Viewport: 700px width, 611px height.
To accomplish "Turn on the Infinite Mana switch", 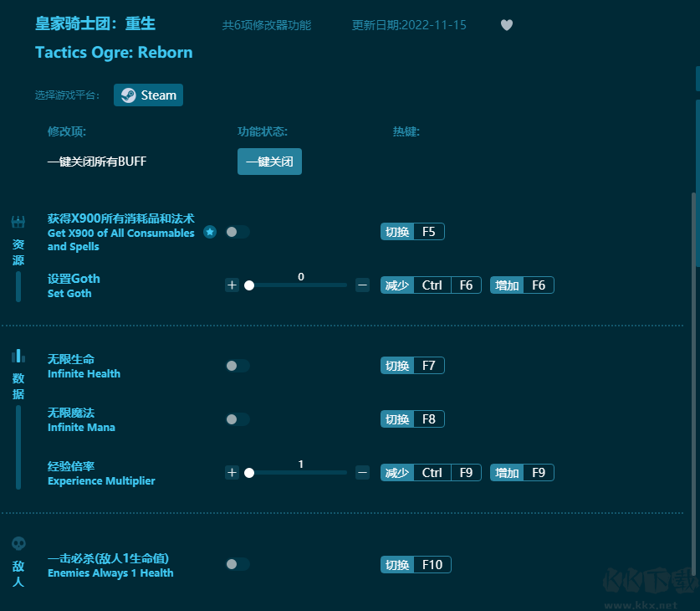I will click(x=238, y=419).
